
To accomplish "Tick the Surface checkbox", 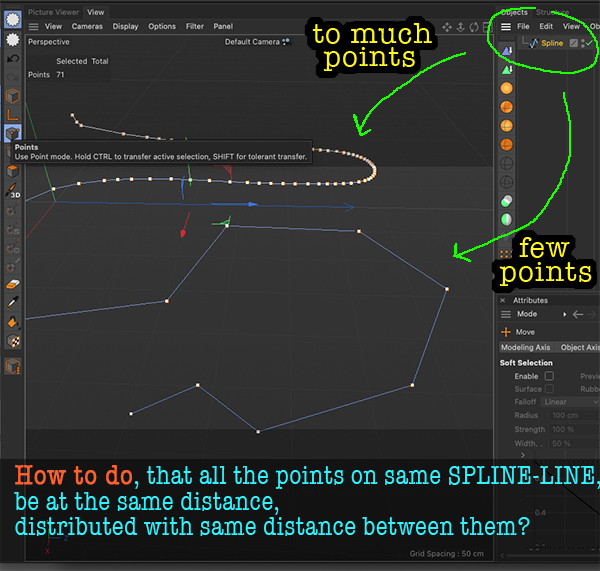I will pyautogui.click(x=549, y=389).
